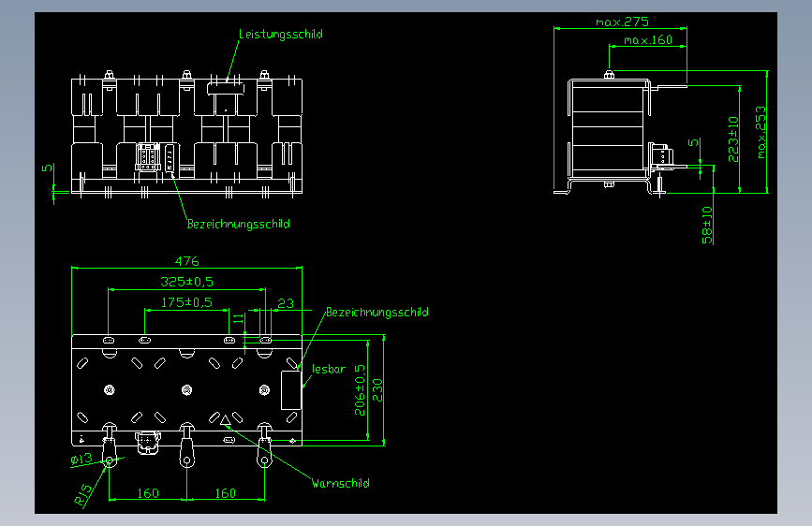Select the vertical 11 dimension text
The image size is (812, 526).
238,318
